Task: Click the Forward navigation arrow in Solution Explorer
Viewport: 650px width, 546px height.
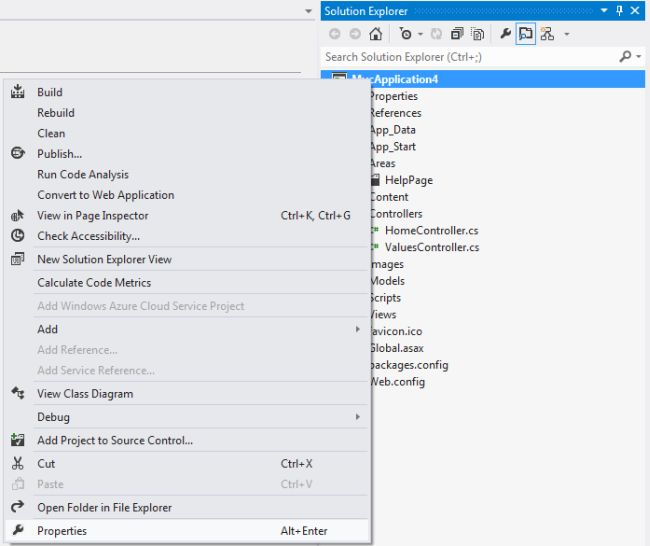Action: tap(355, 34)
